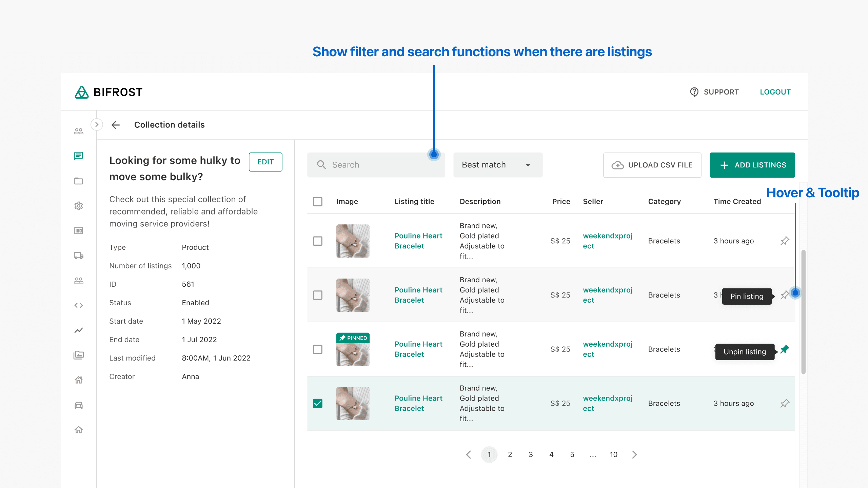This screenshot has width=868, height=488.
Task: Open the analytics trend line sidebar icon
Action: point(79,330)
